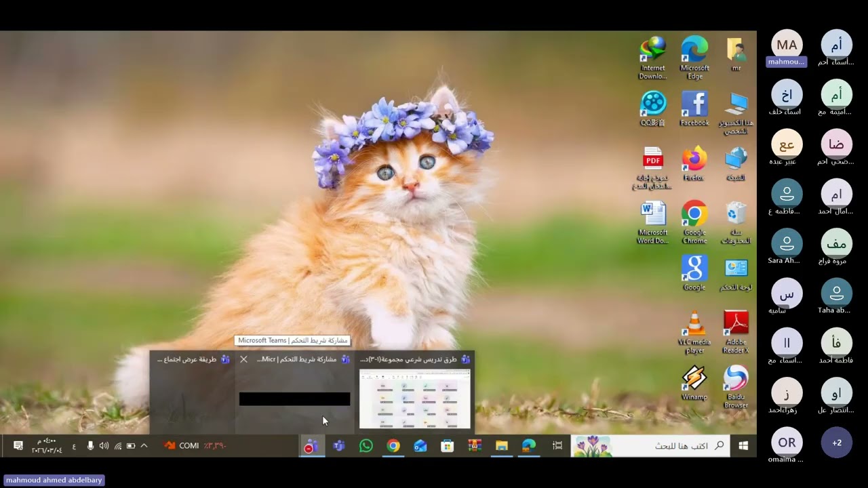This screenshot has height=488, width=868.
Task: Select participant avatar س ساميه
Action: 787,293
